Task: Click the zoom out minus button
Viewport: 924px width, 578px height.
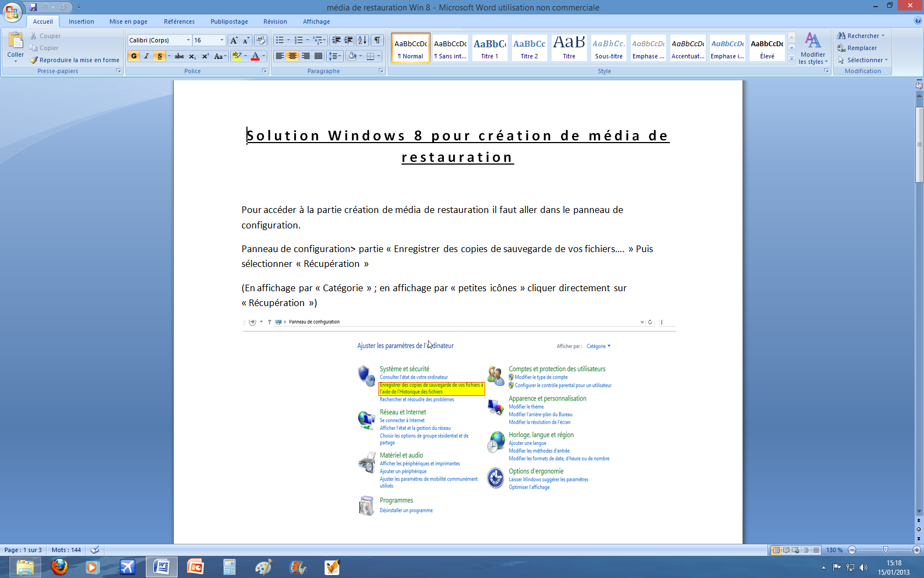Action: [x=852, y=550]
